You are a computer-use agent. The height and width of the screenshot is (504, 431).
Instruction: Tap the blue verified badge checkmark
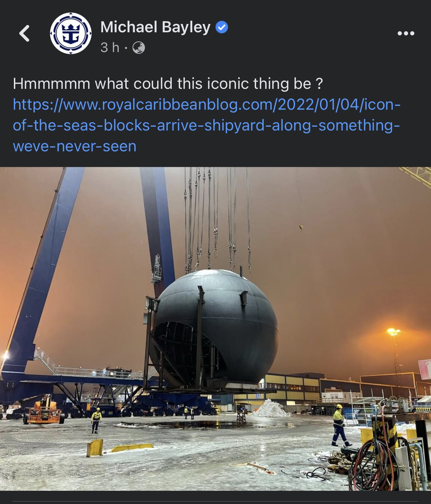point(222,27)
